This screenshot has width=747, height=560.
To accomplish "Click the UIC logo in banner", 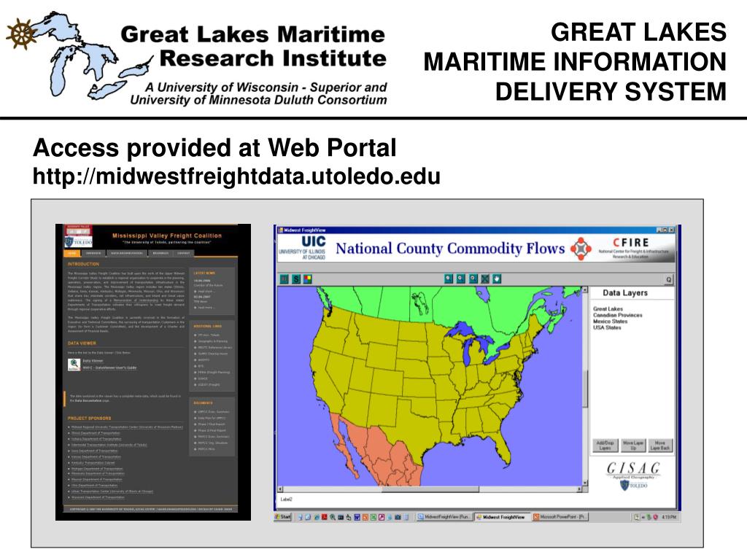I will [x=302, y=247].
